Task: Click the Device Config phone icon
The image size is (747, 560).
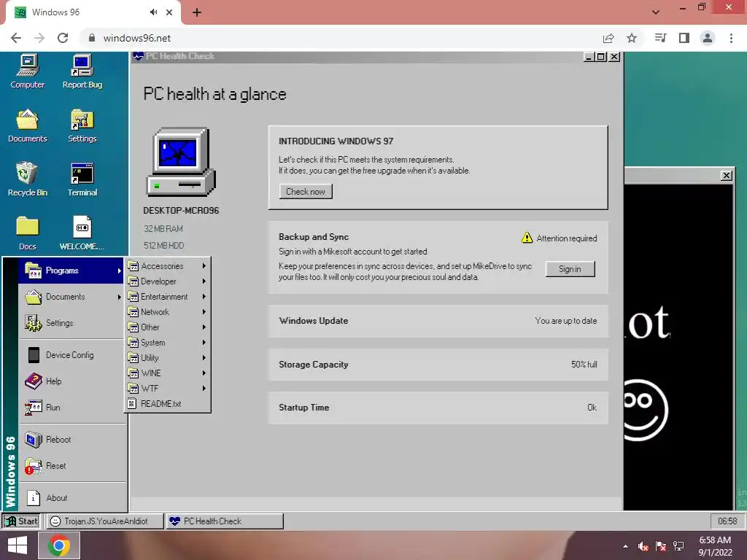Action: click(x=34, y=355)
